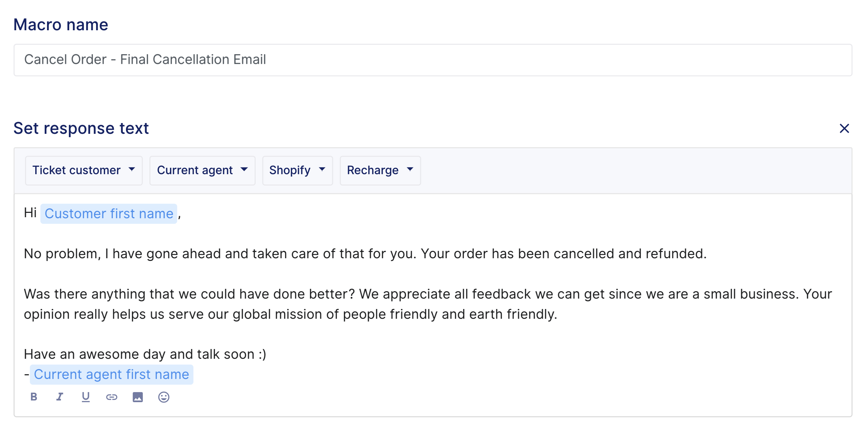The image size is (868, 423).
Task: Toggle bold formatting in response editor
Action: pyautogui.click(x=34, y=397)
